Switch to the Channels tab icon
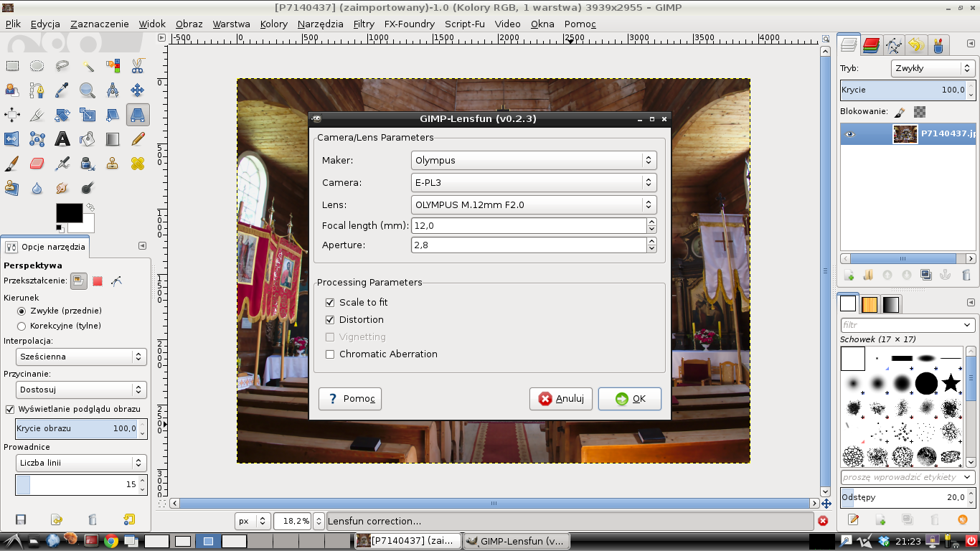This screenshot has width=980, height=551. pos(871,46)
